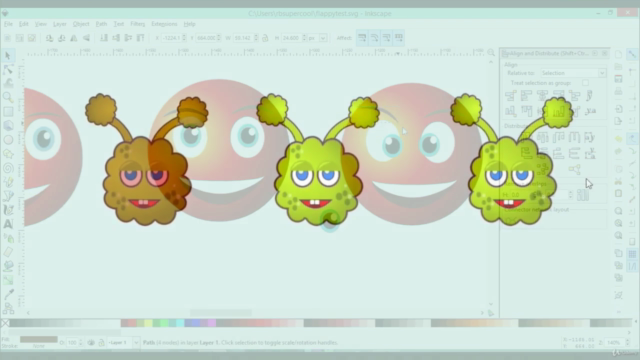Rotate selection 90° counter-clockwise
The image size is (640, 360).
(x=49, y=38)
